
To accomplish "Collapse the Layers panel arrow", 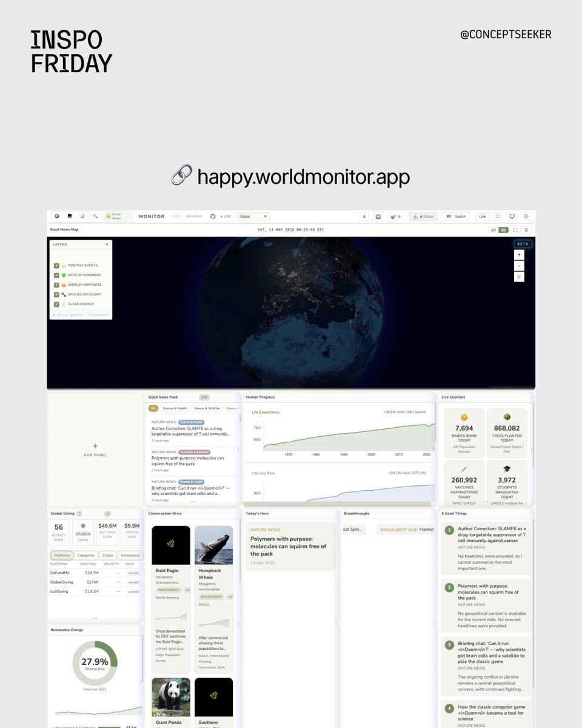I will point(107,244).
